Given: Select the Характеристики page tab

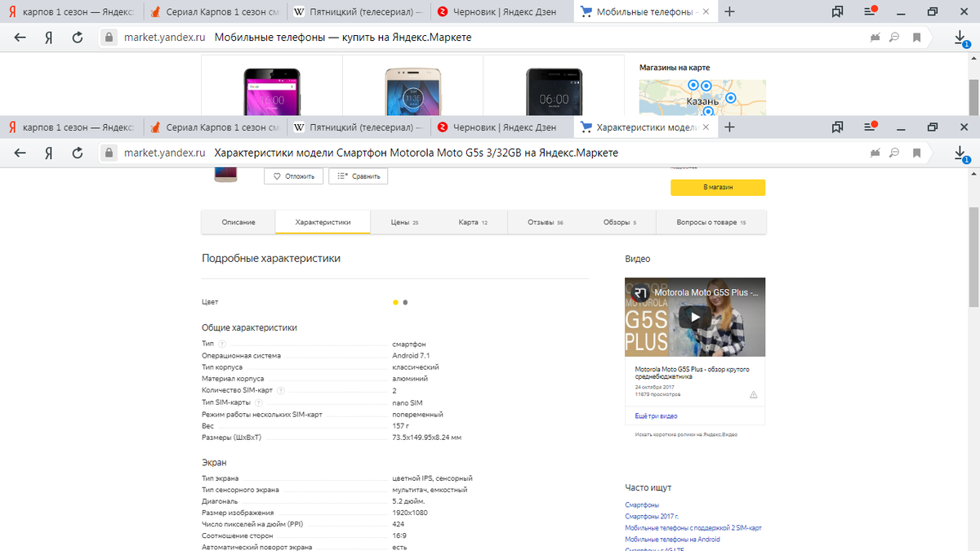Looking at the screenshot, I should (x=323, y=222).
